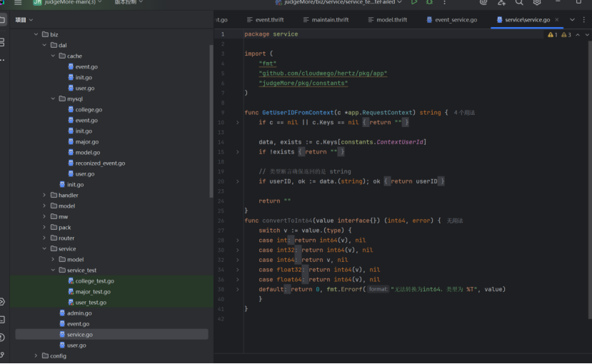This screenshot has height=364, width=592.
Task: Collapse the cache folder
Action: tap(53, 56)
